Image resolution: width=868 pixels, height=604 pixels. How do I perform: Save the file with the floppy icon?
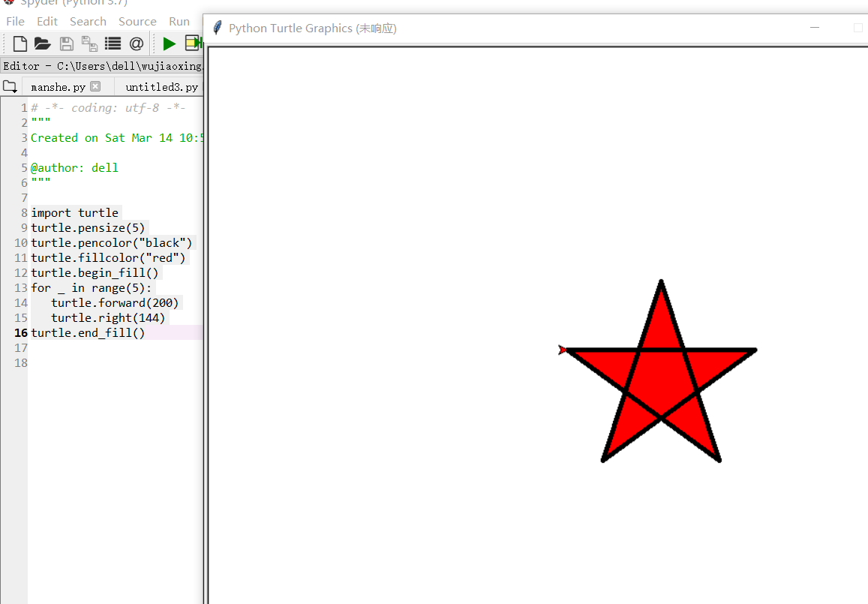click(67, 44)
